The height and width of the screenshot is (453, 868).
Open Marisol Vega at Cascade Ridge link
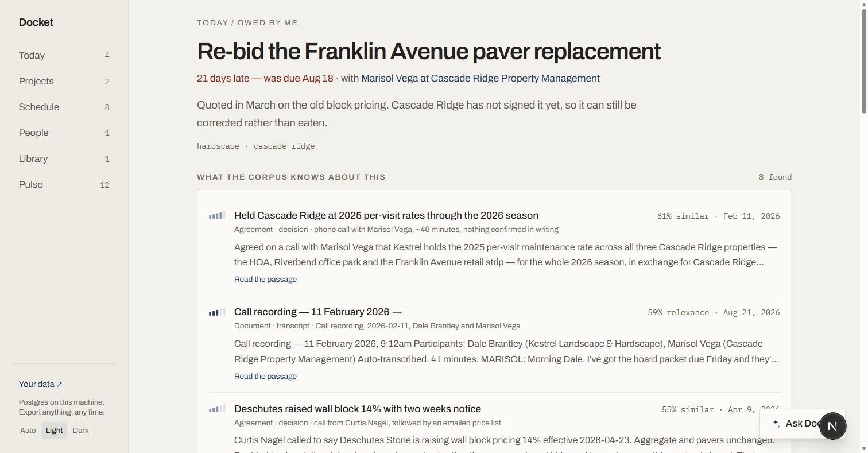480,78
